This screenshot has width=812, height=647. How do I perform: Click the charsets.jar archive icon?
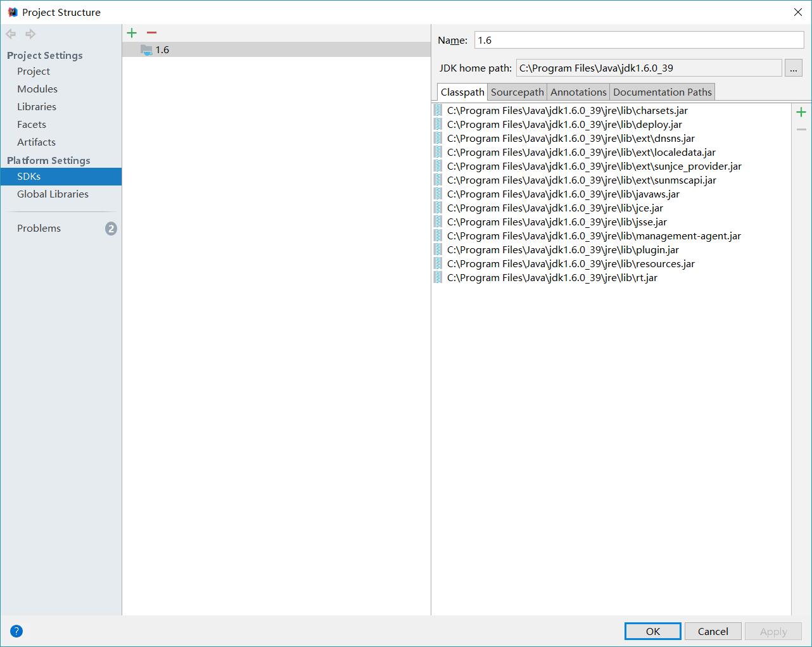[x=438, y=110]
